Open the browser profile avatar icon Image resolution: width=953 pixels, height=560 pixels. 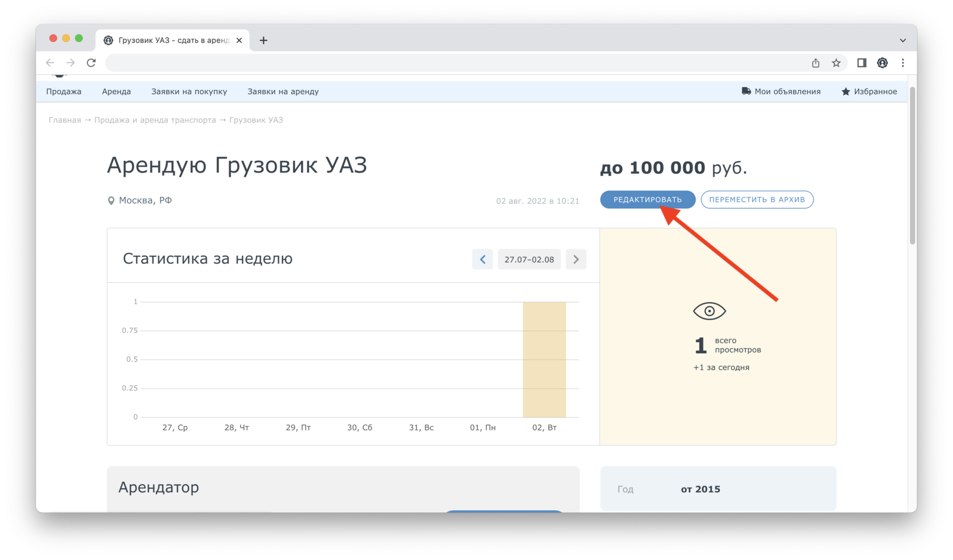pyautogui.click(x=882, y=63)
